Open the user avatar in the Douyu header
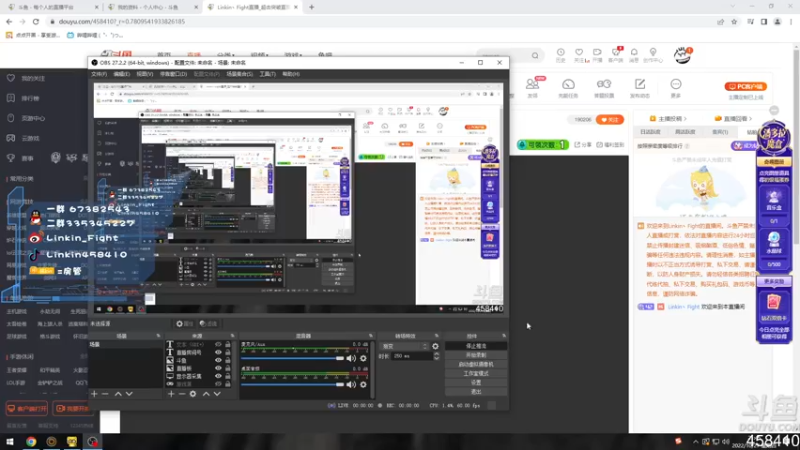This screenshot has width=800, height=450. pyautogui.click(x=682, y=55)
